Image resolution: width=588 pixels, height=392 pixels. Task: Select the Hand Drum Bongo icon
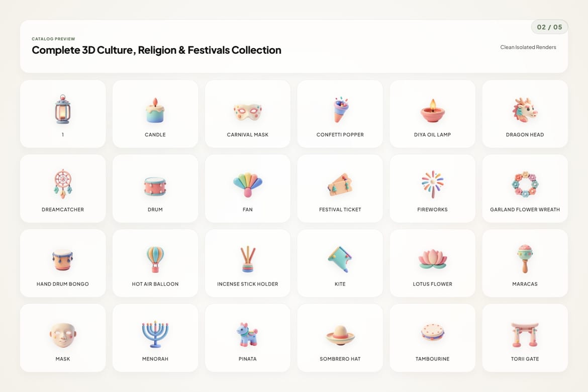coord(63,260)
